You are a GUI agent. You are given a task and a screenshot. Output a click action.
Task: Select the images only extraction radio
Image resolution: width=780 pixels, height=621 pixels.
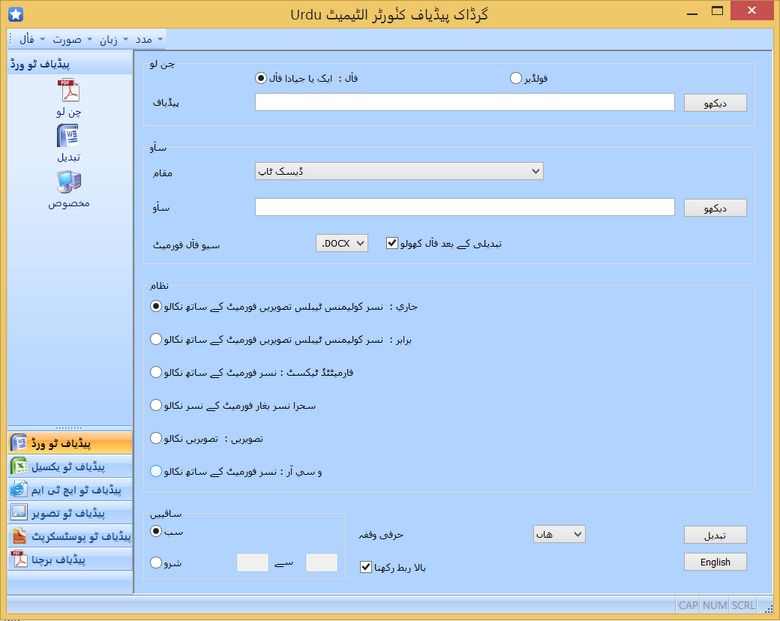coord(156,438)
